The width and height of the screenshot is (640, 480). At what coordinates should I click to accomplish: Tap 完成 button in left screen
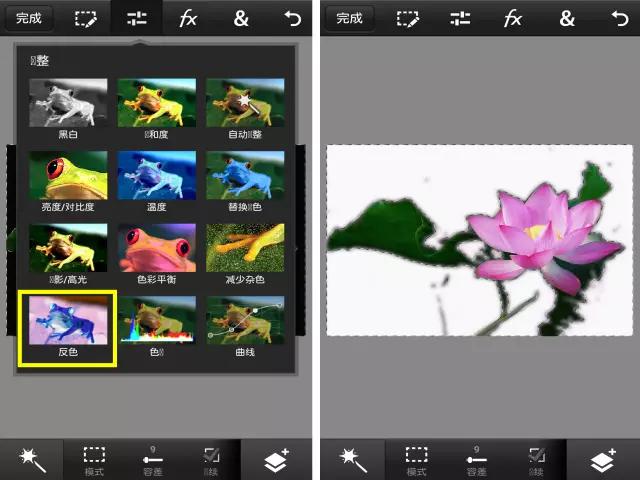pos(29,18)
